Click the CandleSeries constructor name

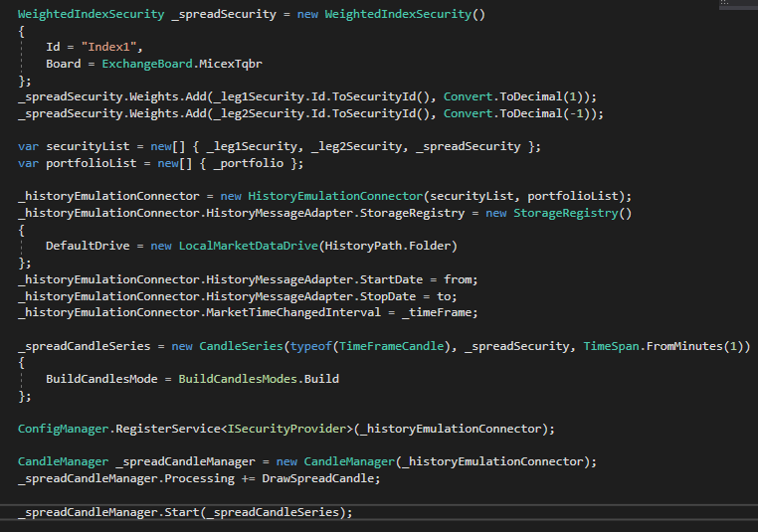241,346
